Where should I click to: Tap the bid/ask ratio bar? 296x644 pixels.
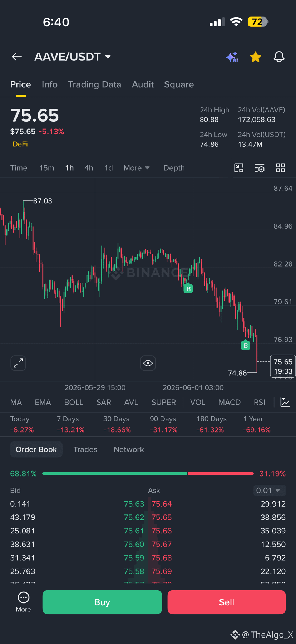click(148, 473)
